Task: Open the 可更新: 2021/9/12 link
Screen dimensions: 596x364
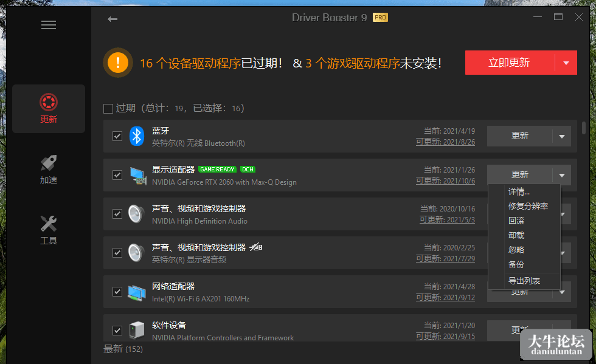Action: tap(445, 298)
